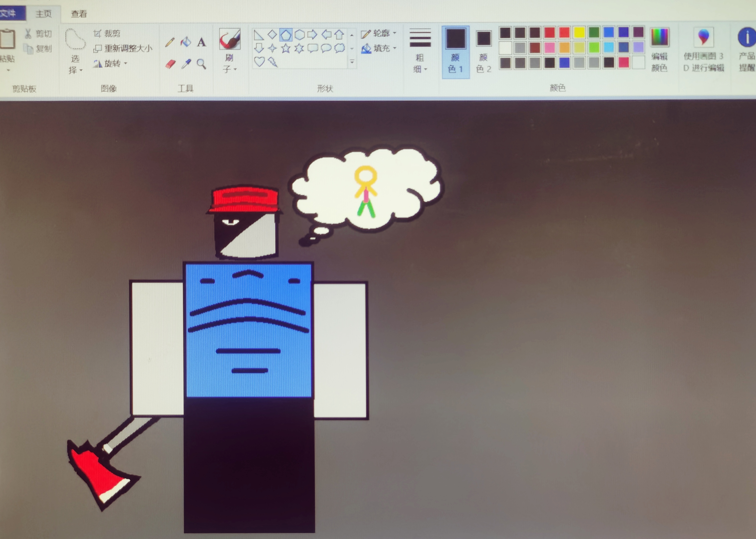Select the Fill with color bucket
Screen dimensions: 756x539
(x=186, y=42)
